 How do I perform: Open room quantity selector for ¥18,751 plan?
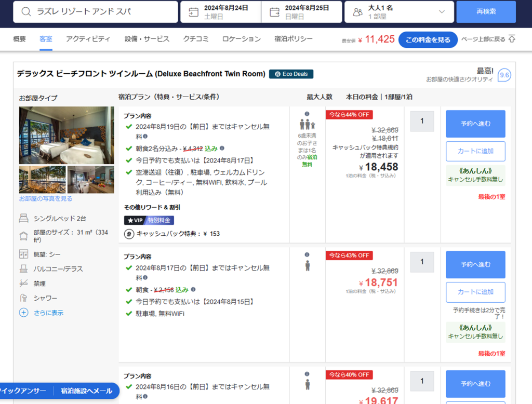click(422, 262)
